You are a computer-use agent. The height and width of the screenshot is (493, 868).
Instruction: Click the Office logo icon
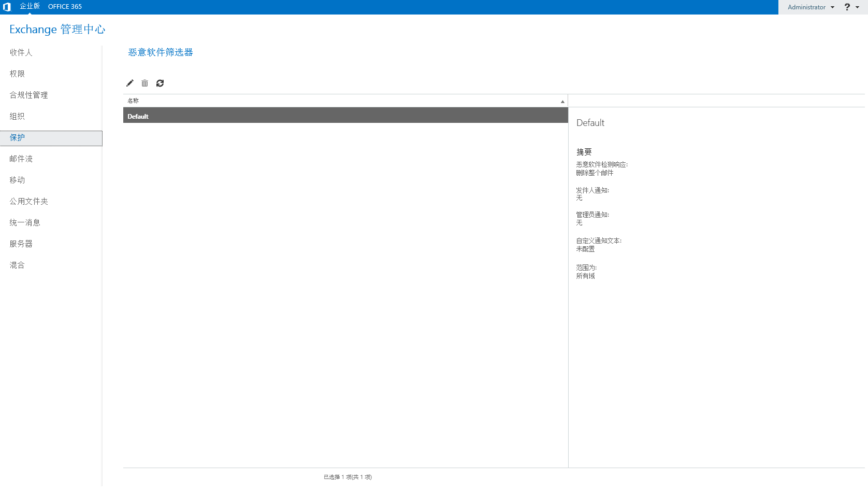[7, 7]
